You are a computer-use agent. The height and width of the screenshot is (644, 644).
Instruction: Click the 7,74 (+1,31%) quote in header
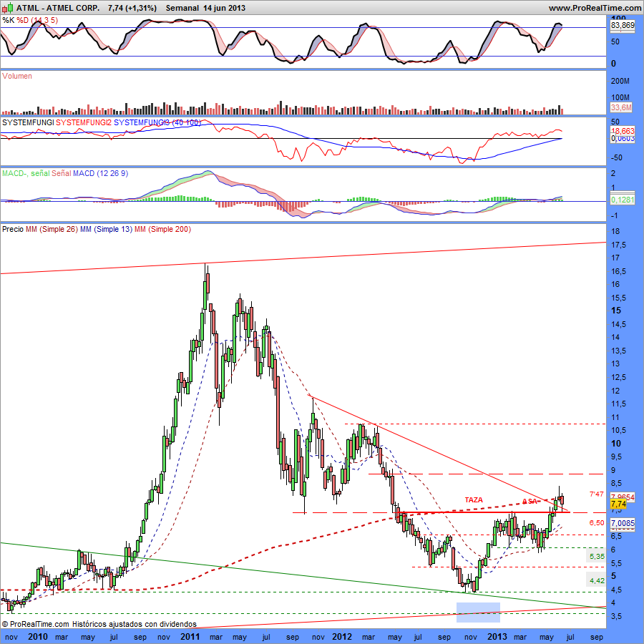pos(132,8)
